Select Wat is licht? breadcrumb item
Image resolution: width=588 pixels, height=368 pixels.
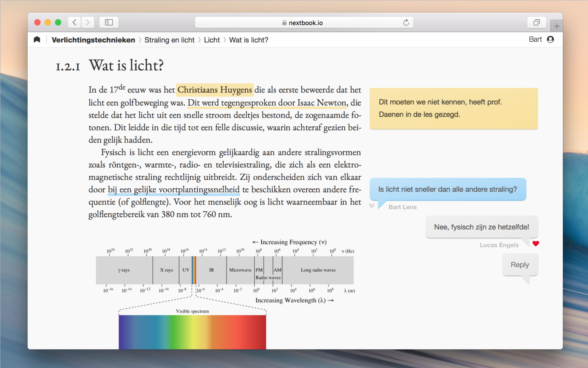248,40
